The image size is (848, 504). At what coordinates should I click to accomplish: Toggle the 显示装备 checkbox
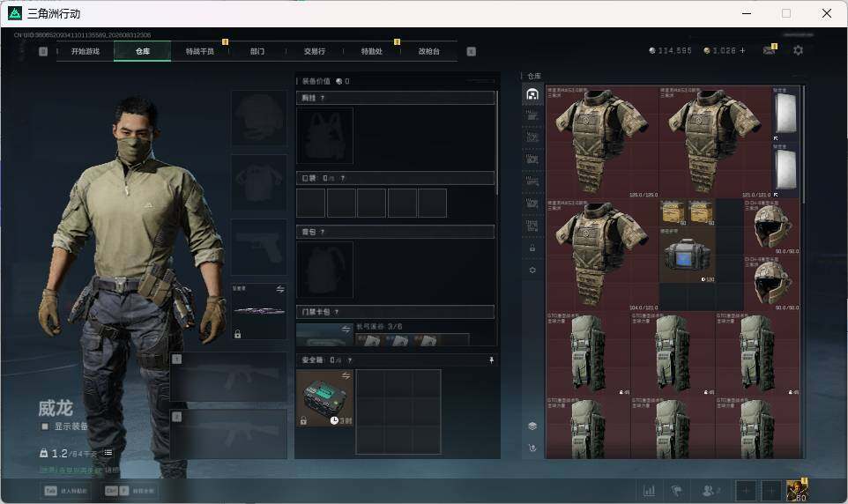45,426
